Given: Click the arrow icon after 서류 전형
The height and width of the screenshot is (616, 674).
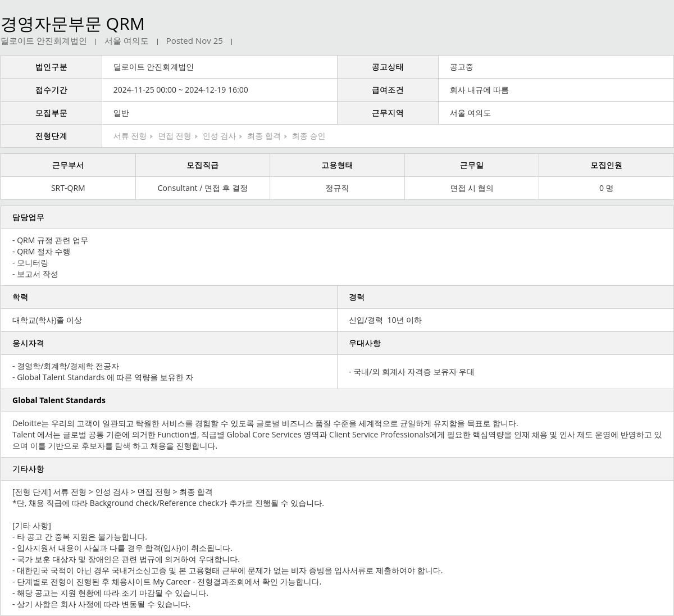Looking at the screenshot, I should tap(152, 136).
